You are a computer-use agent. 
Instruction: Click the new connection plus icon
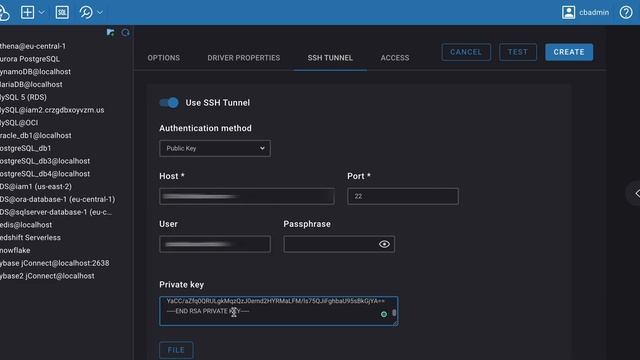[x=27, y=12]
